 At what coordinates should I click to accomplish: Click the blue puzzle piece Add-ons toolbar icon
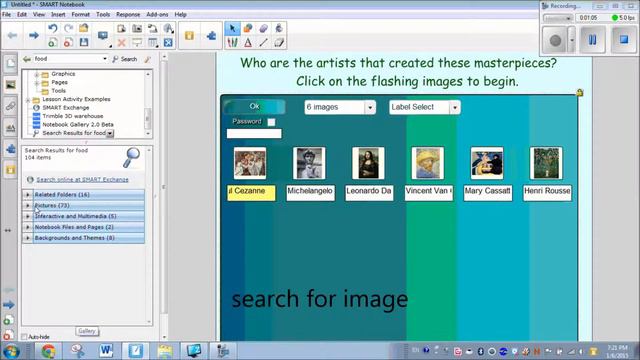211,36
